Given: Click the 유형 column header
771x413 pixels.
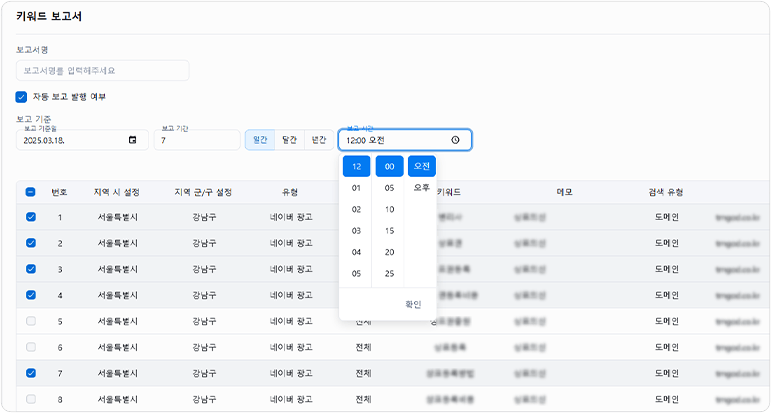Looking at the screenshot, I should coord(290,192).
